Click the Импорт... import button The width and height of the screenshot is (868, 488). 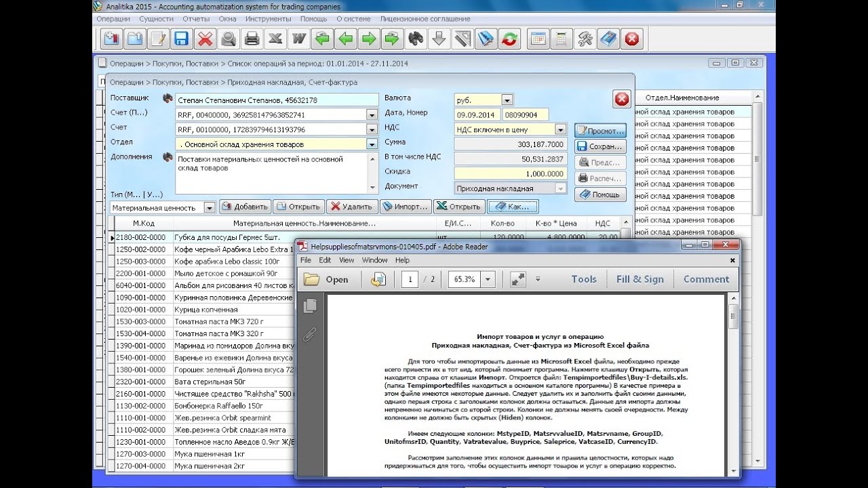[406, 207]
